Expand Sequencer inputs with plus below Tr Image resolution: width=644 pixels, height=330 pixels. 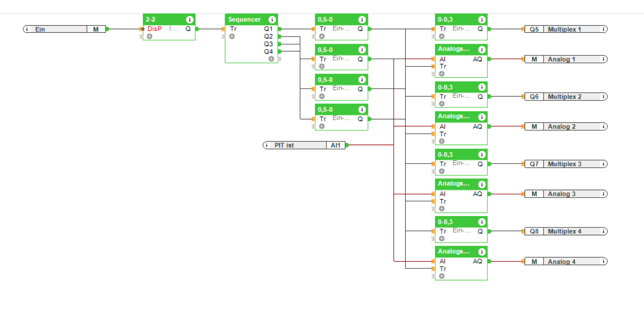click(232, 36)
